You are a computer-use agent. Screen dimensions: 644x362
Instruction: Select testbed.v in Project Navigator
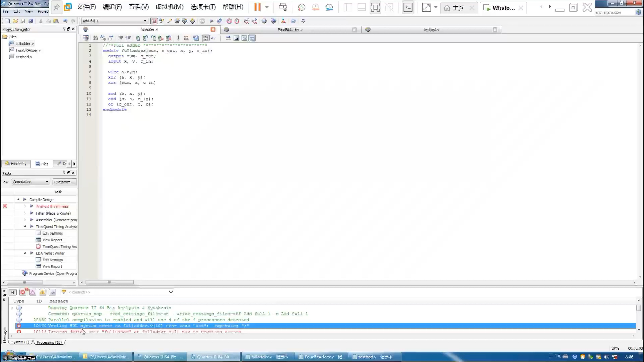click(24, 57)
